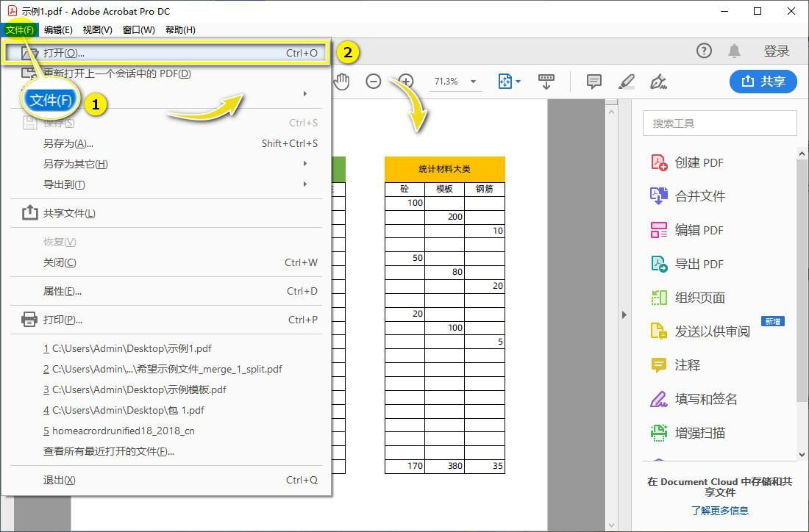Click the 登录 sign-in button

tap(777, 51)
